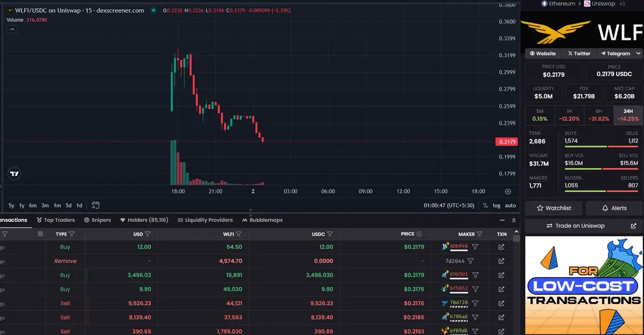Open TXN link for the Remove row

501,261
